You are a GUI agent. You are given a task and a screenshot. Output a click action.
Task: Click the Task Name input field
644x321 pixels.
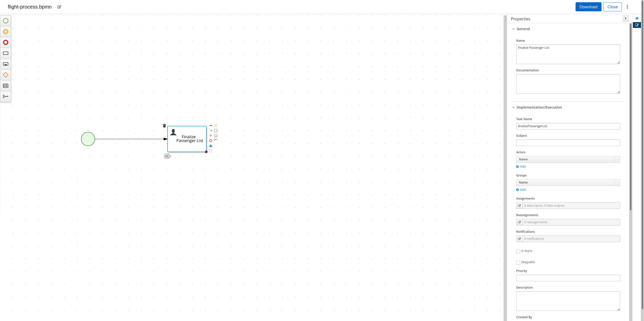pyautogui.click(x=568, y=126)
